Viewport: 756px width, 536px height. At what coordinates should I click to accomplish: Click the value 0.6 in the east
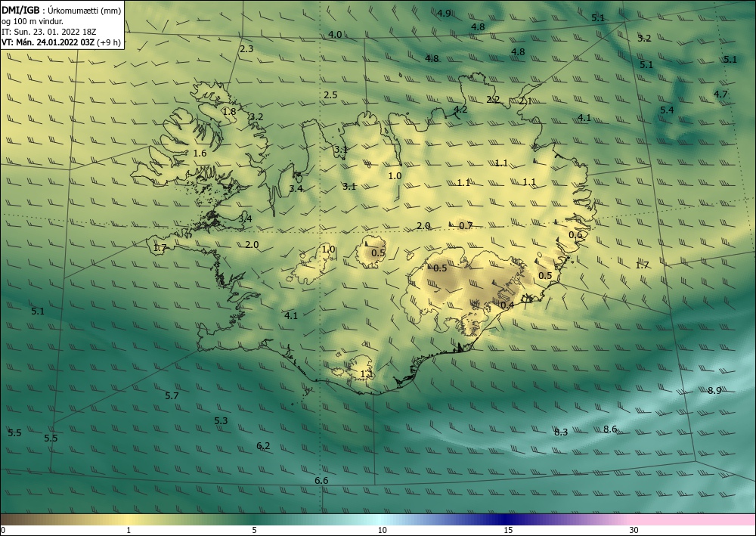pyautogui.click(x=575, y=235)
